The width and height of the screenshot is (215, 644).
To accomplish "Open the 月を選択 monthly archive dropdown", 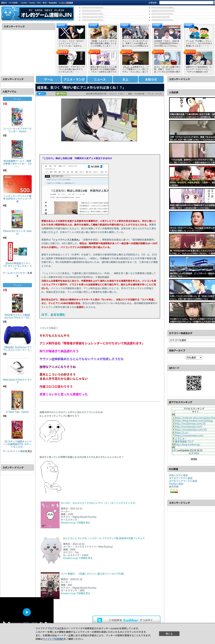I will pos(194,357).
